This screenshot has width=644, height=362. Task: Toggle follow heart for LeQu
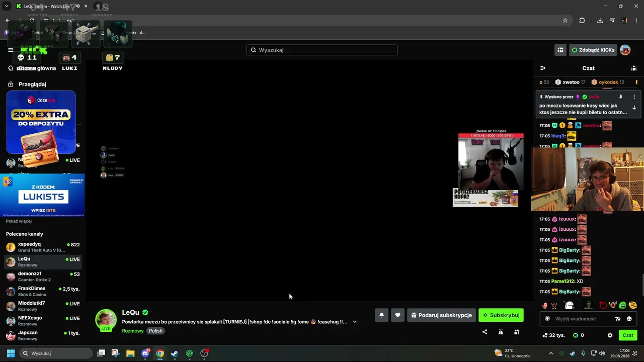click(x=397, y=315)
